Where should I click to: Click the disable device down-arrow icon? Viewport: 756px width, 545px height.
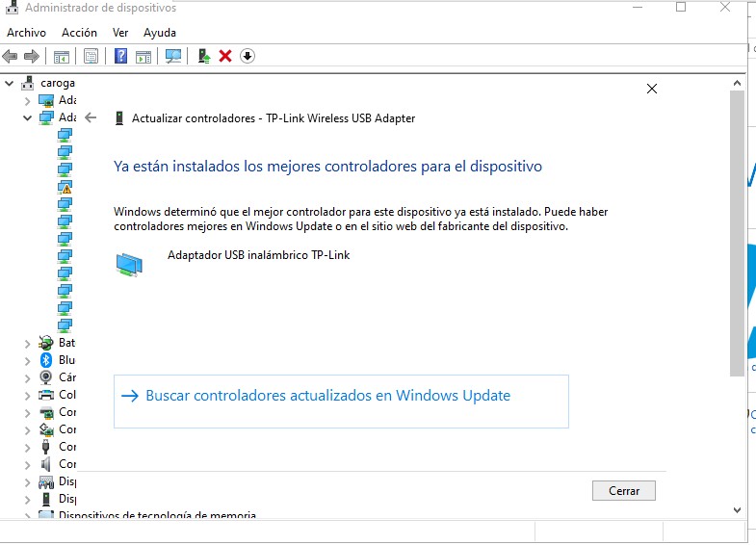[x=248, y=56]
